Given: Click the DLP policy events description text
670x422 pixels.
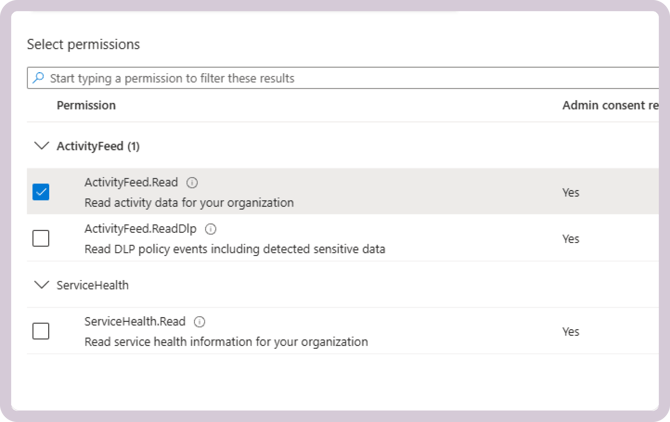Looking at the screenshot, I should coord(234,249).
